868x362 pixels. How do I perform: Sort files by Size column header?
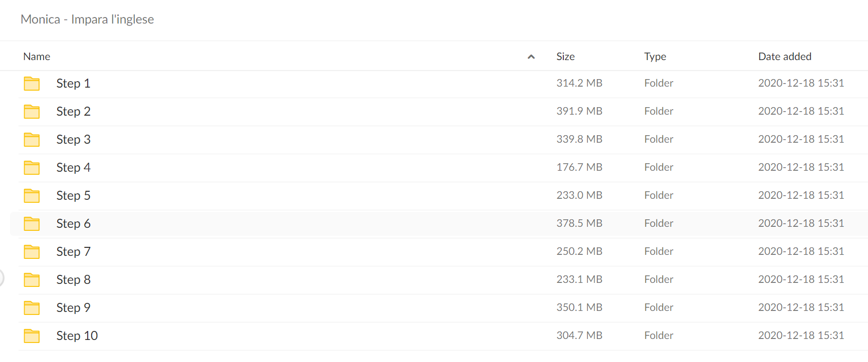[565, 57]
